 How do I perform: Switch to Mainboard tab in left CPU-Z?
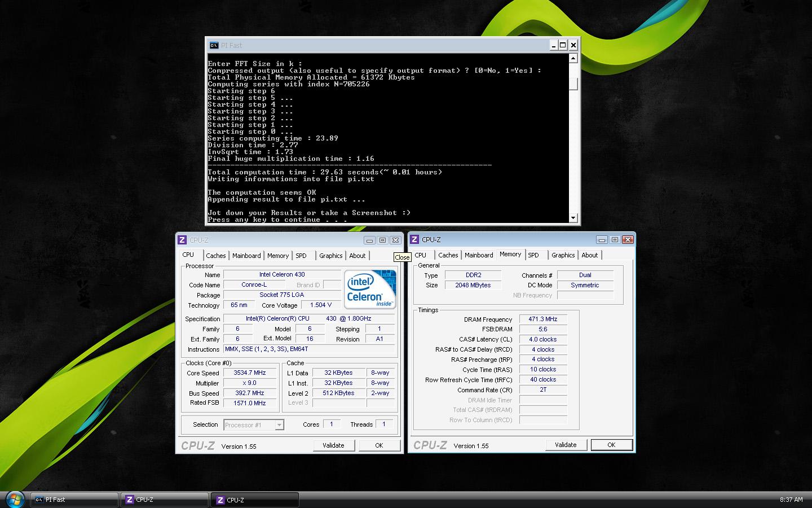(x=246, y=256)
